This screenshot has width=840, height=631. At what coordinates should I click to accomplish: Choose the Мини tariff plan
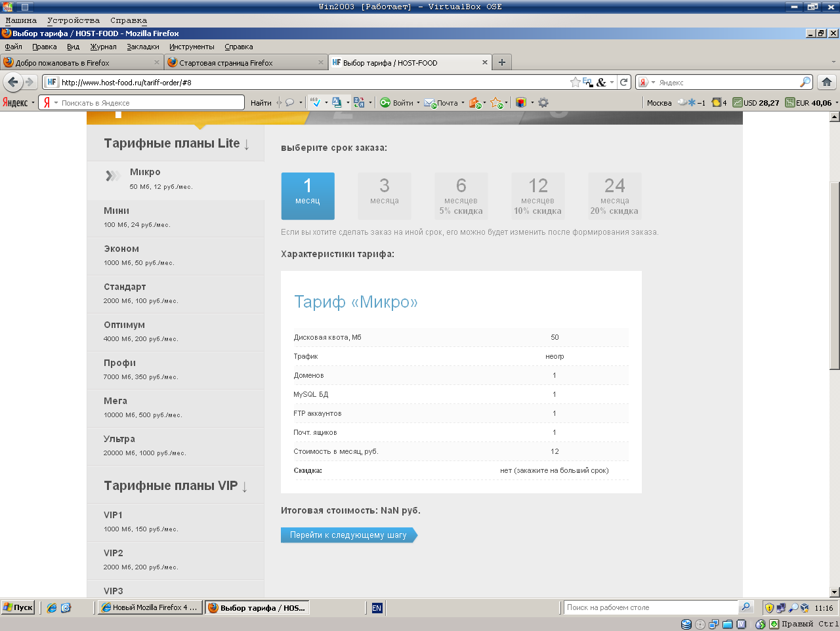click(176, 217)
